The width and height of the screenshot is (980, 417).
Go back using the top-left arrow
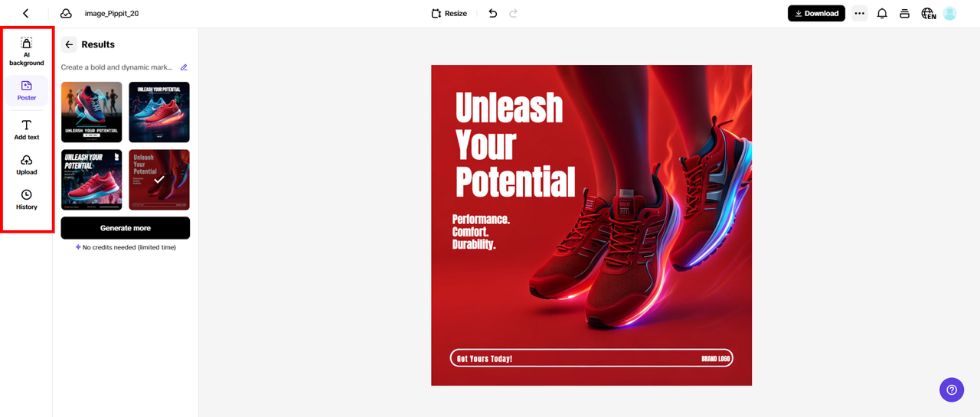[x=26, y=13]
